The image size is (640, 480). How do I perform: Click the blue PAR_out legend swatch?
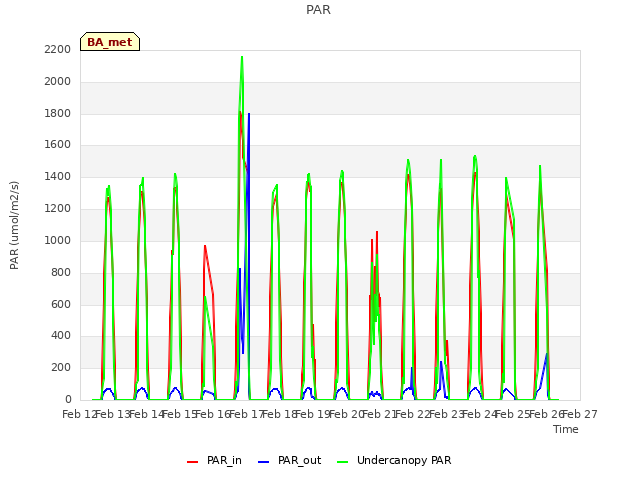coord(264,462)
